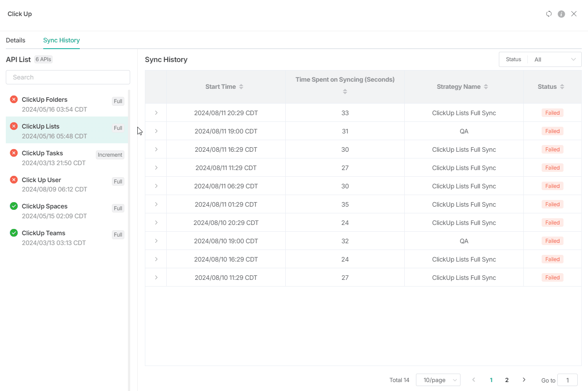Sort by Start Time column arrows
The height and width of the screenshot is (391, 588).
point(241,87)
